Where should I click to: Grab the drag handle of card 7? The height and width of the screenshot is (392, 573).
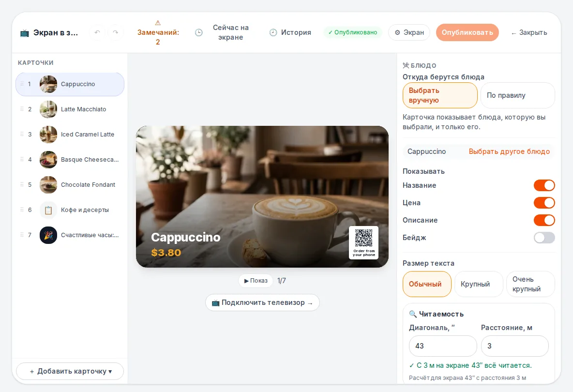[22, 235]
